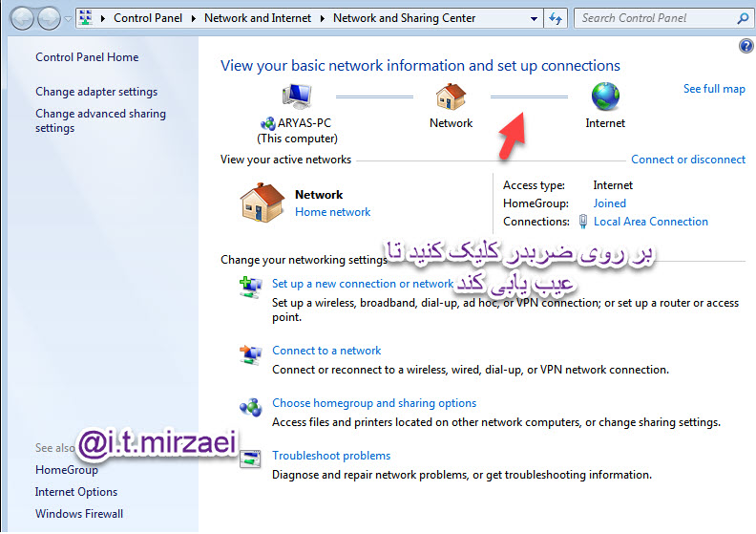Open Help via the question mark icon
756x534 pixels.
(x=745, y=46)
